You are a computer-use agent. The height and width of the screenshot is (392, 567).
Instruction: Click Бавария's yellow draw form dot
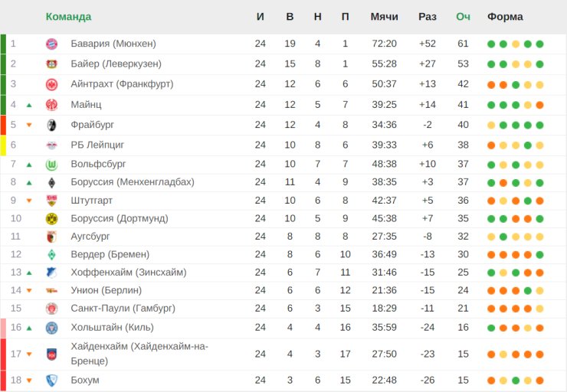(x=516, y=44)
